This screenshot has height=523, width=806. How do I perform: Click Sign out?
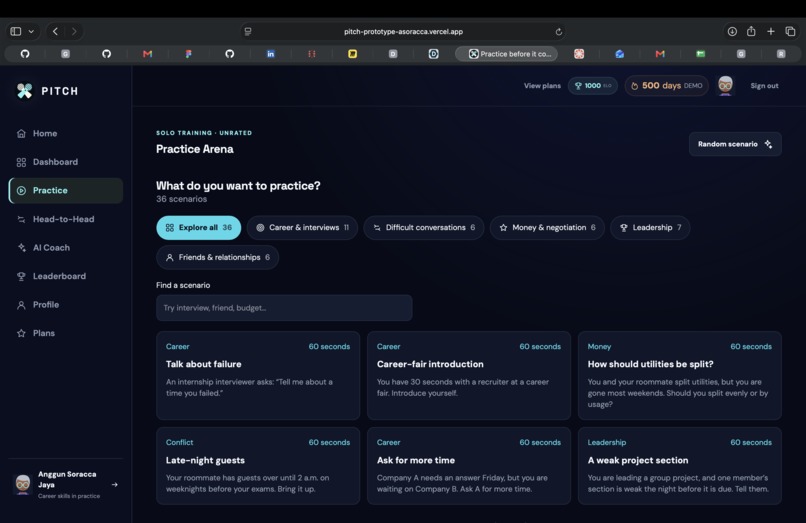pos(764,86)
